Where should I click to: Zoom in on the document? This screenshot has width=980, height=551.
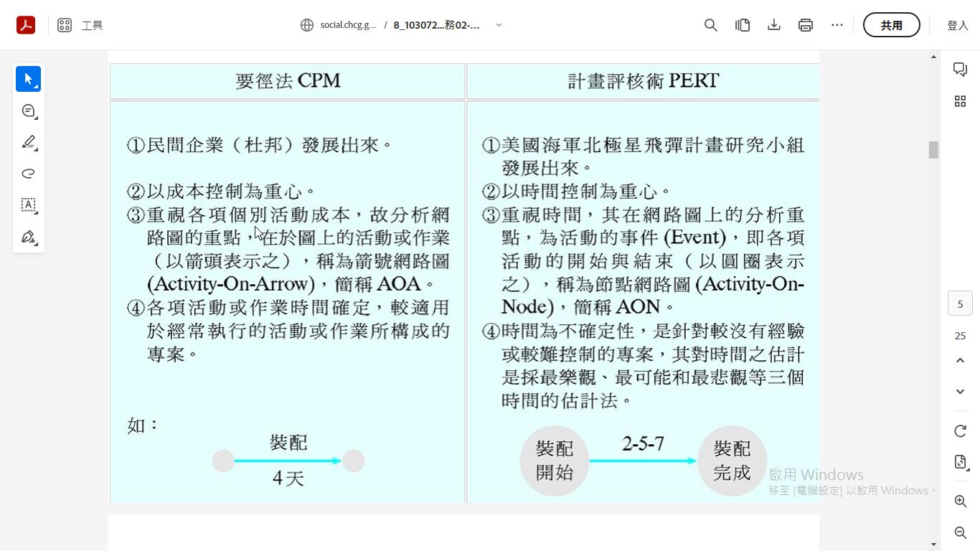[x=960, y=501]
